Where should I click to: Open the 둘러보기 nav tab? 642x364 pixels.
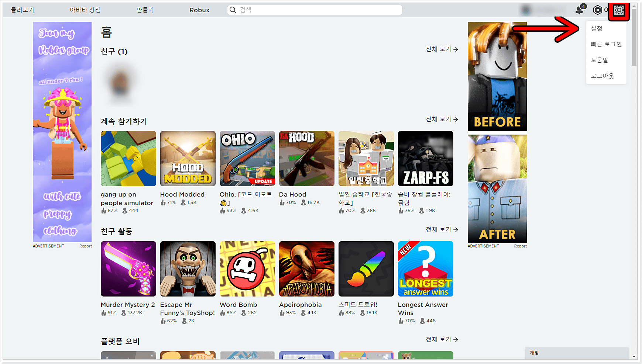[23, 10]
